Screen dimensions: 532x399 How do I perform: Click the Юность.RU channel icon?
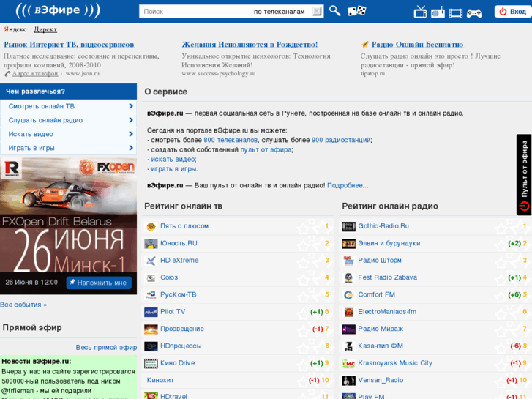click(x=151, y=244)
